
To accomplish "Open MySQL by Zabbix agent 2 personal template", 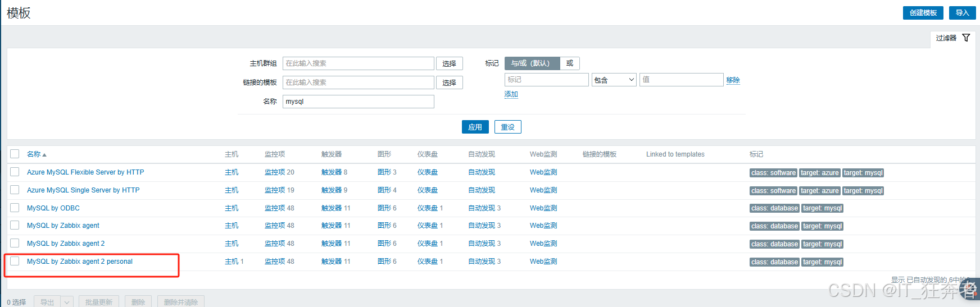I will (80, 262).
